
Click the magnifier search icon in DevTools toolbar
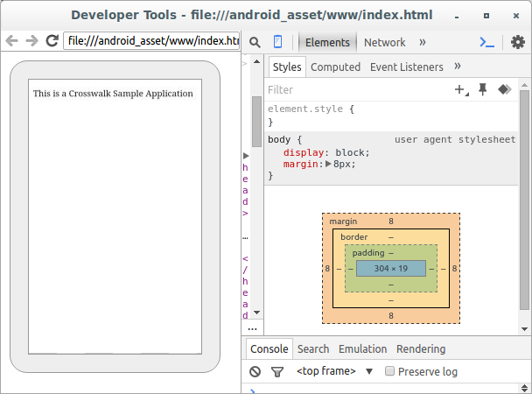point(255,42)
